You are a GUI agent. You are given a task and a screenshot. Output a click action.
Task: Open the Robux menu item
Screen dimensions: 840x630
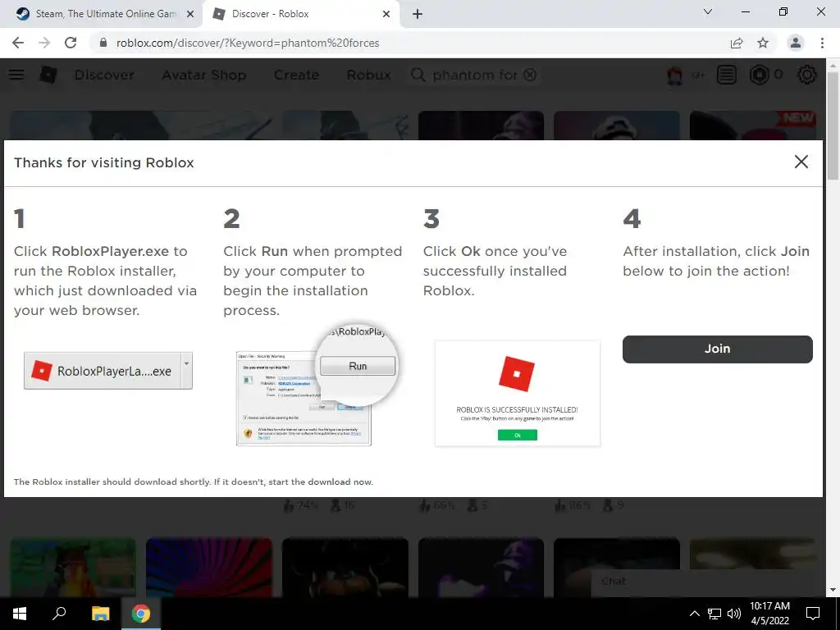368,75
